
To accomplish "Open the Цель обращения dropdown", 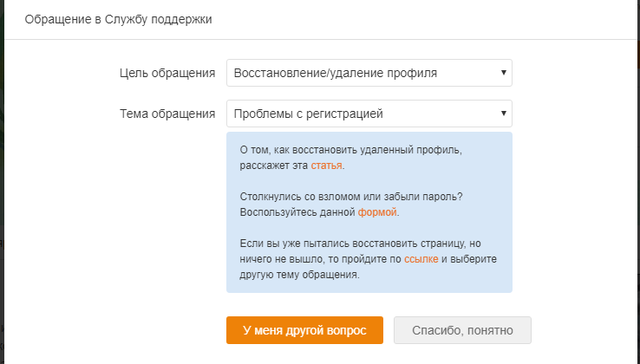I will coord(369,73).
